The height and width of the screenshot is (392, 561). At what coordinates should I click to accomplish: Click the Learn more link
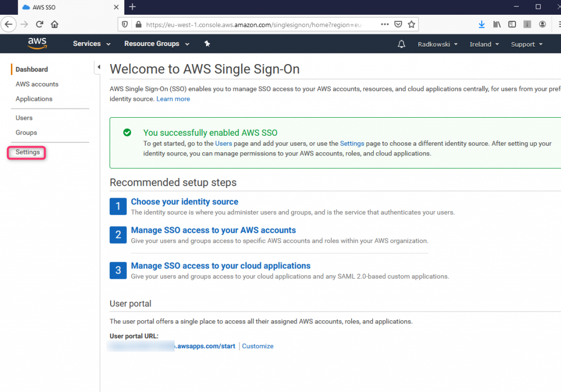pos(173,99)
